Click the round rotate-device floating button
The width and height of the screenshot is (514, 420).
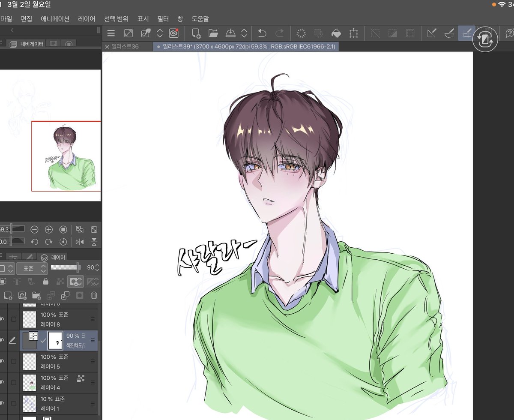coord(485,39)
